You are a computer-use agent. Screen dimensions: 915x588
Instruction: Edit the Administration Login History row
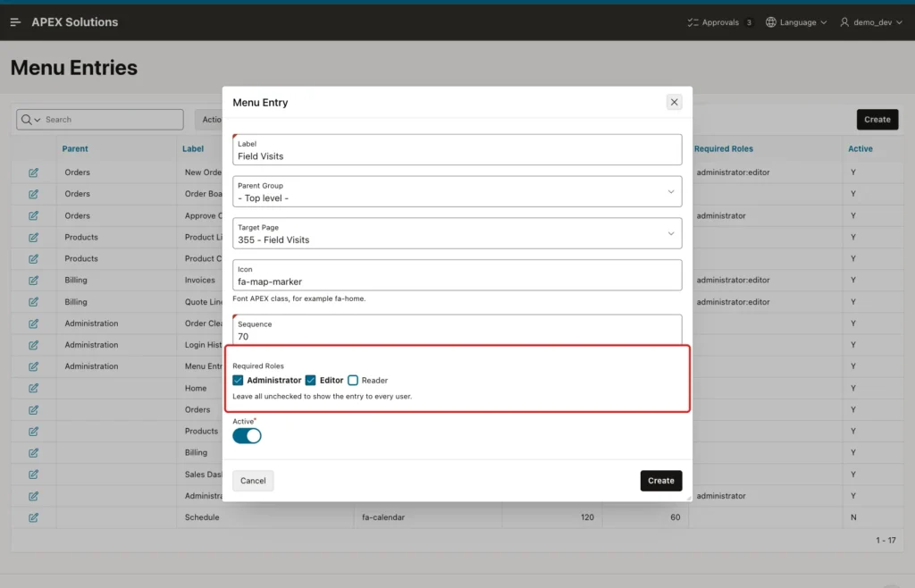tap(33, 345)
